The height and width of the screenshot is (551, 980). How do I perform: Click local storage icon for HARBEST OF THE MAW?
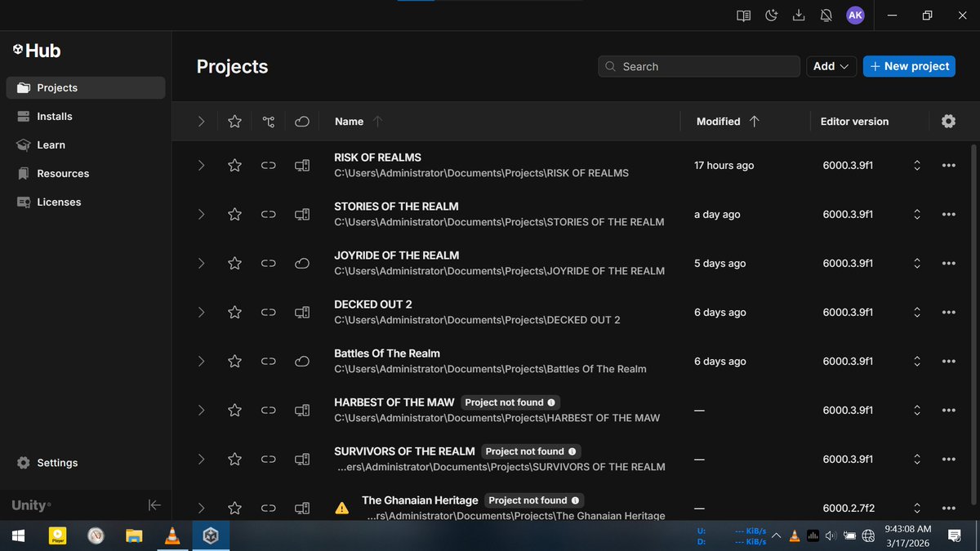click(302, 410)
